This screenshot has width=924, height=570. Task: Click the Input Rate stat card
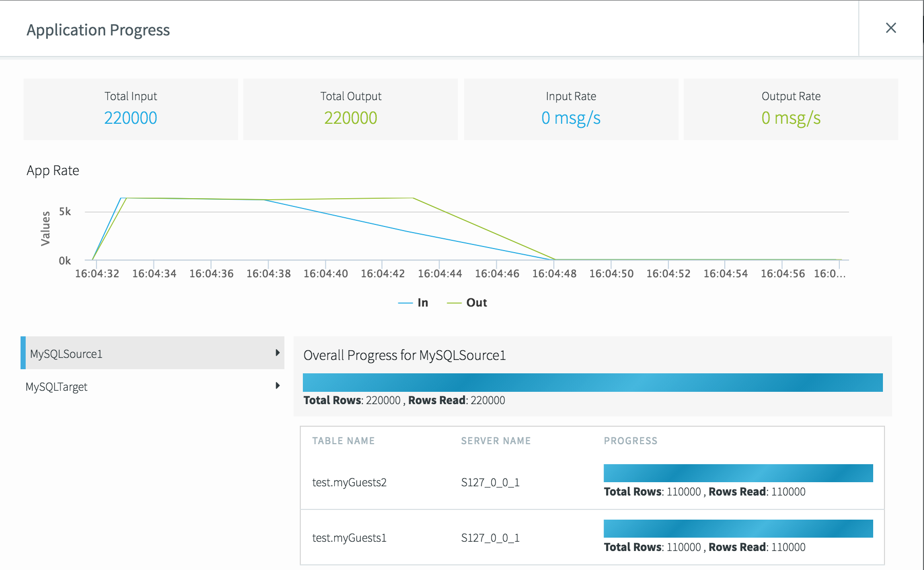coord(571,109)
